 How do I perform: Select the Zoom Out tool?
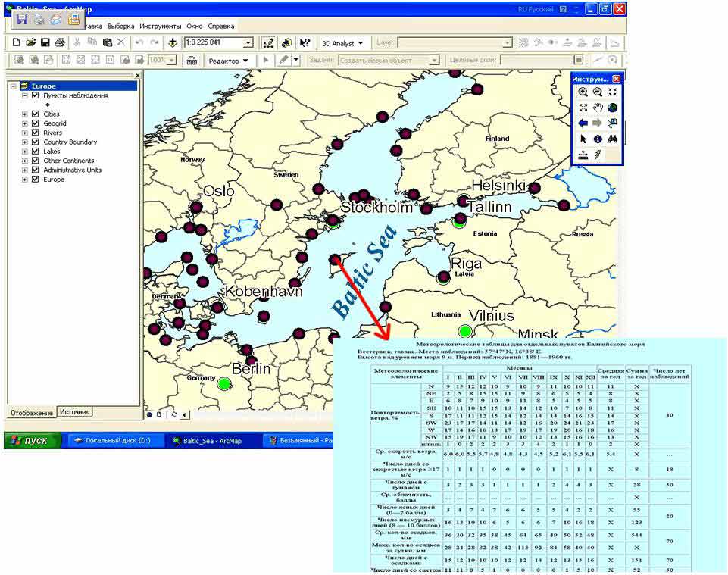(x=597, y=92)
